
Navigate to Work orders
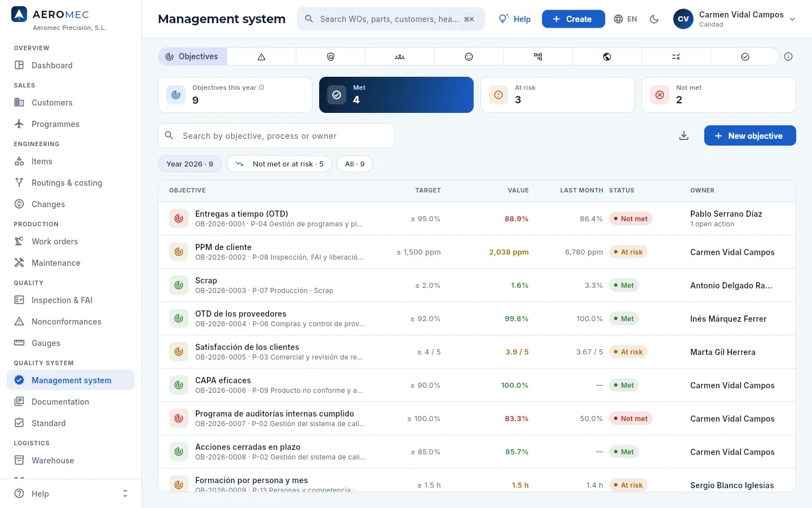click(71, 242)
